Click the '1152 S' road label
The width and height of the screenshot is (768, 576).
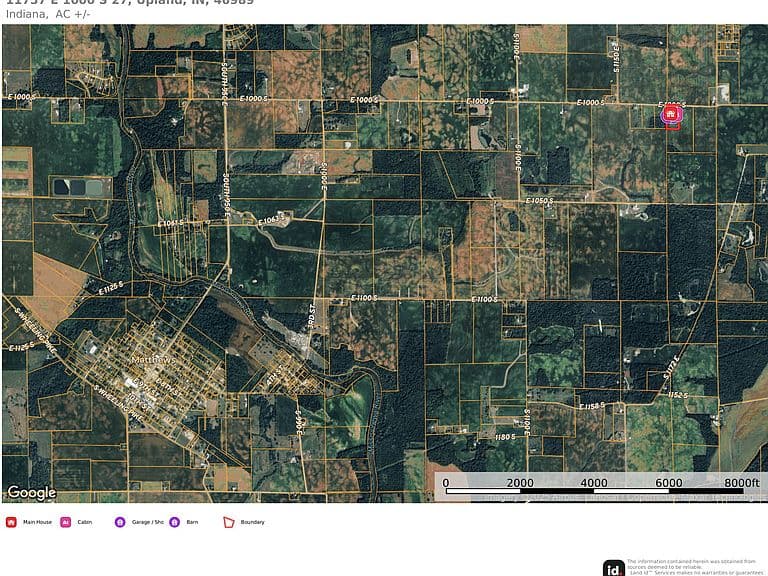pos(678,395)
